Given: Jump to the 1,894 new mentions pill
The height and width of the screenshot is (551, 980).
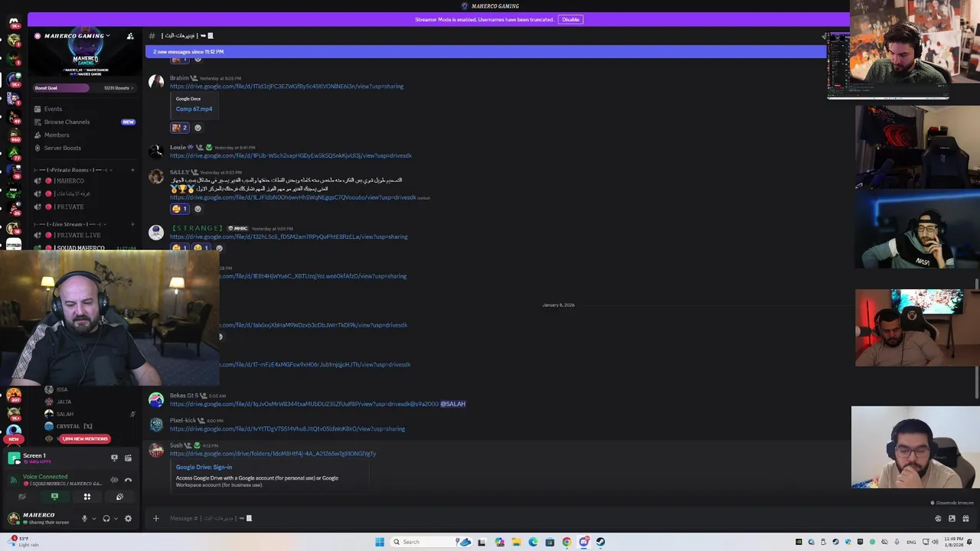Looking at the screenshot, I should (x=84, y=439).
